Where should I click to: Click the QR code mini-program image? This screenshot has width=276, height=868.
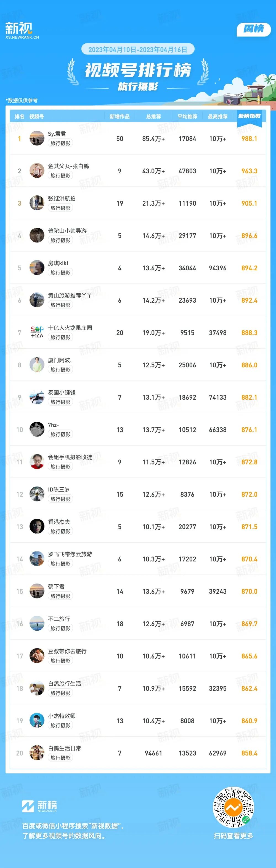(x=233, y=807)
